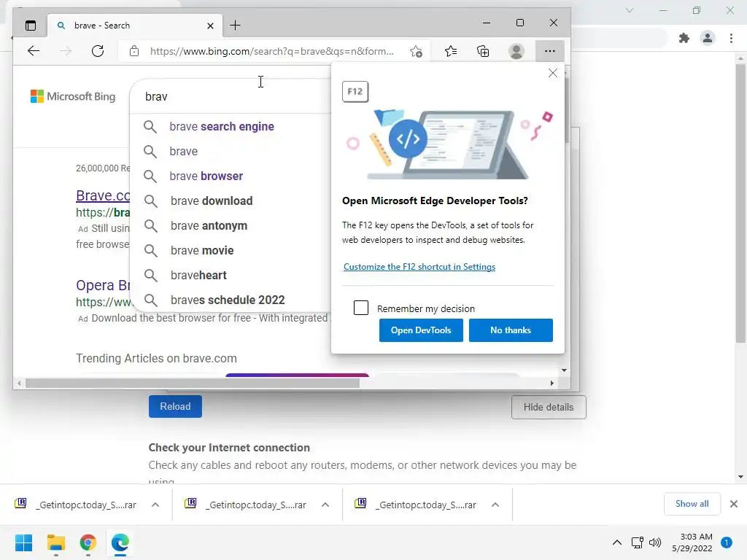
Task: Open the Brave.com ad result link
Action: tap(103, 195)
